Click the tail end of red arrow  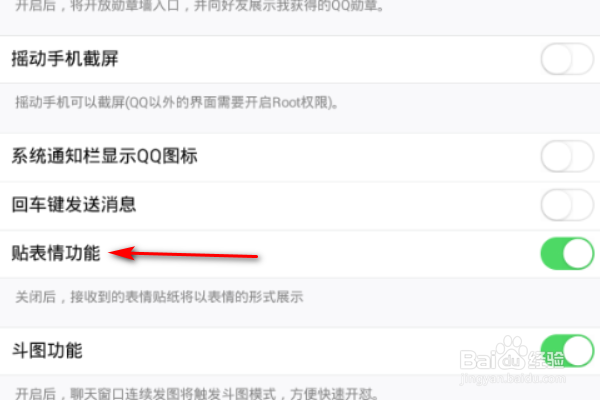[253, 256]
